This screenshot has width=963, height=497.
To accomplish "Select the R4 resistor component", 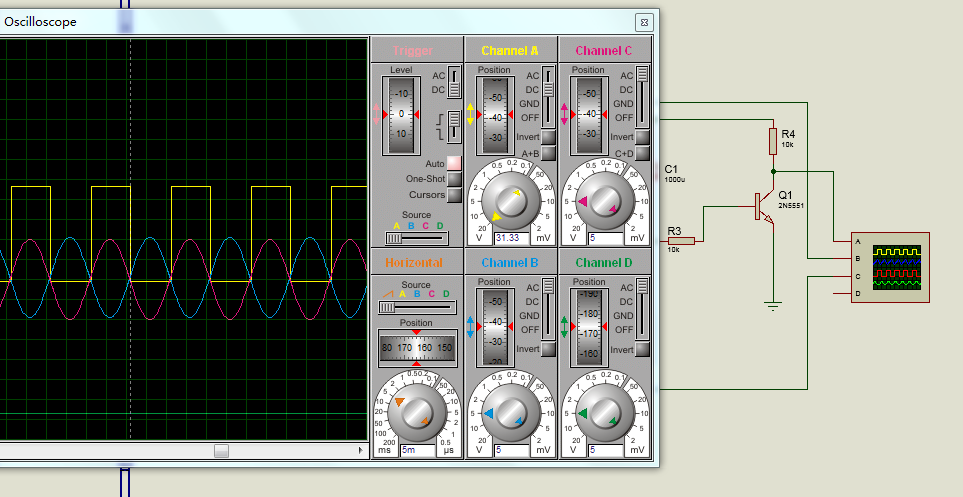I will pos(772,141).
